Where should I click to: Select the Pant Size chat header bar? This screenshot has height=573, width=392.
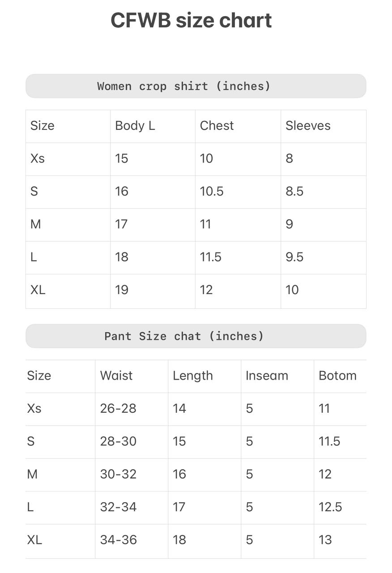[196, 336]
